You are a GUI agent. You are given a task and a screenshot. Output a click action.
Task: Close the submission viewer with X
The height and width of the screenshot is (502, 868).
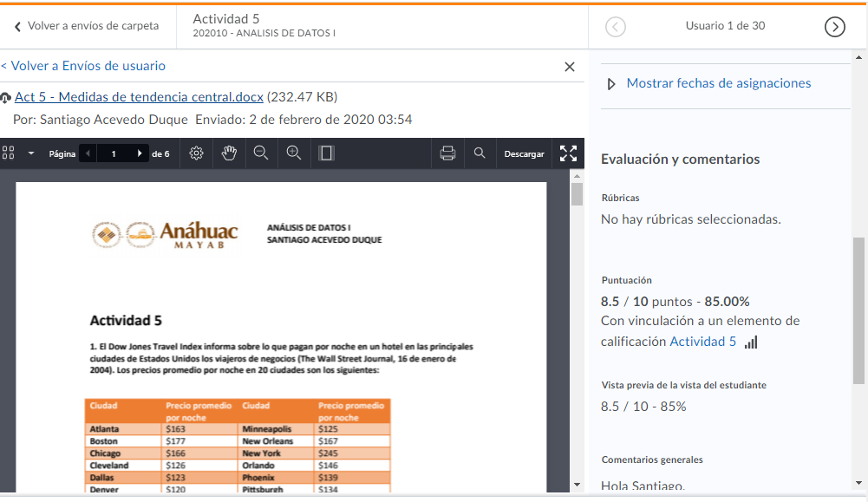tap(570, 67)
